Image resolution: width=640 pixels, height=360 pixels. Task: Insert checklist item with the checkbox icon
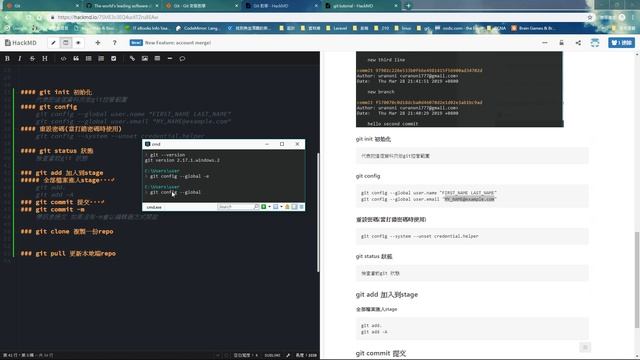click(x=113, y=59)
